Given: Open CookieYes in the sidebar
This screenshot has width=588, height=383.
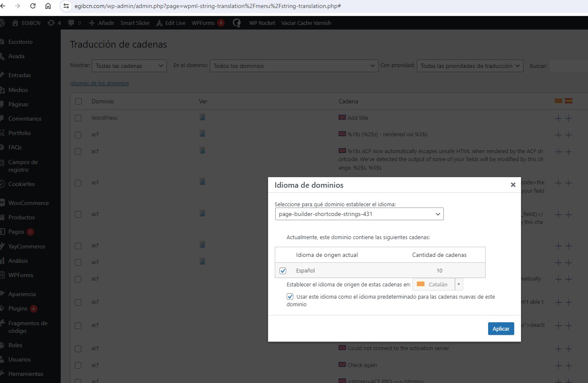Looking at the screenshot, I should click(21, 184).
